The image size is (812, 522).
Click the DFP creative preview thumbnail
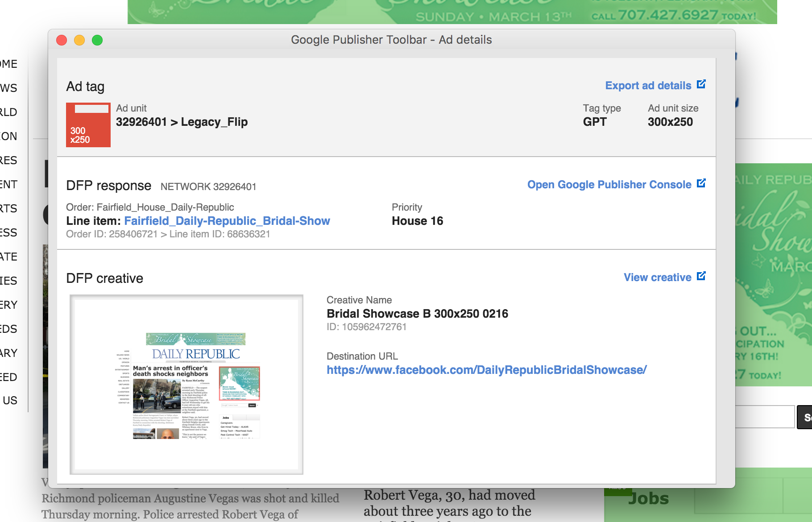186,385
